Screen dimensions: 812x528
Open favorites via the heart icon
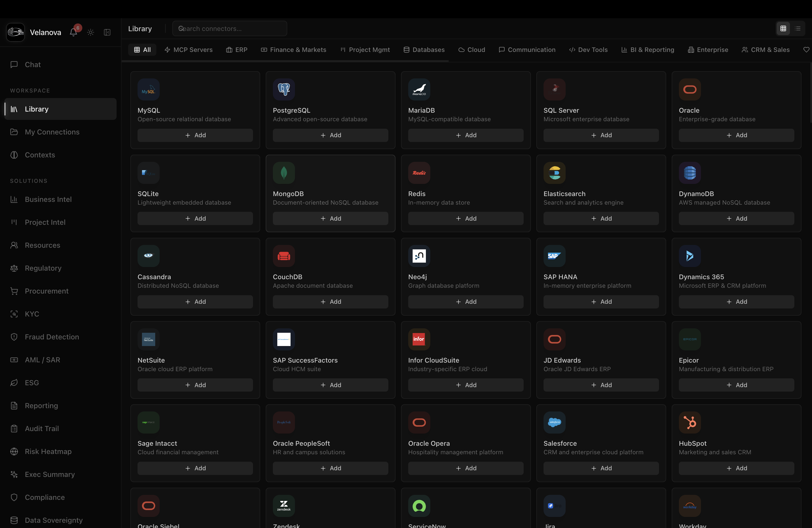(x=806, y=49)
